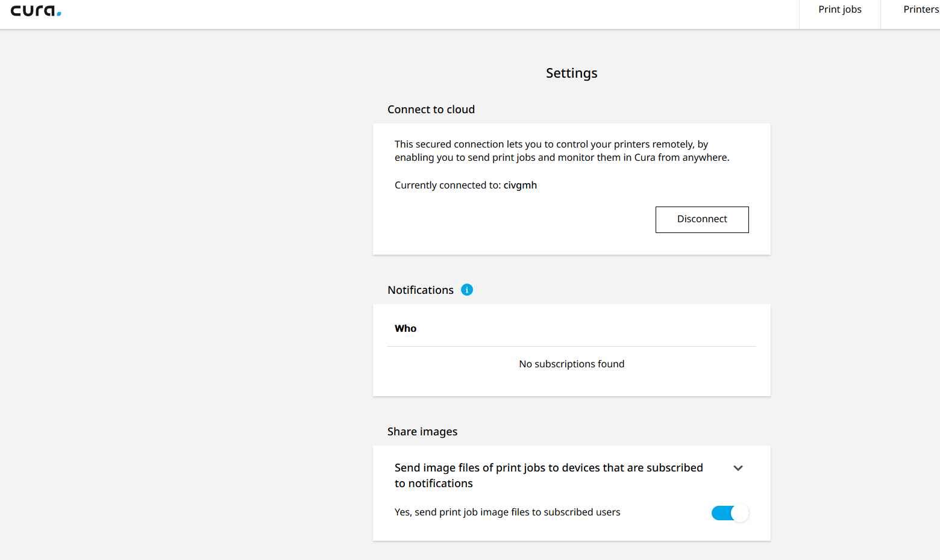Click the Currently connected to label

click(448, 185)
